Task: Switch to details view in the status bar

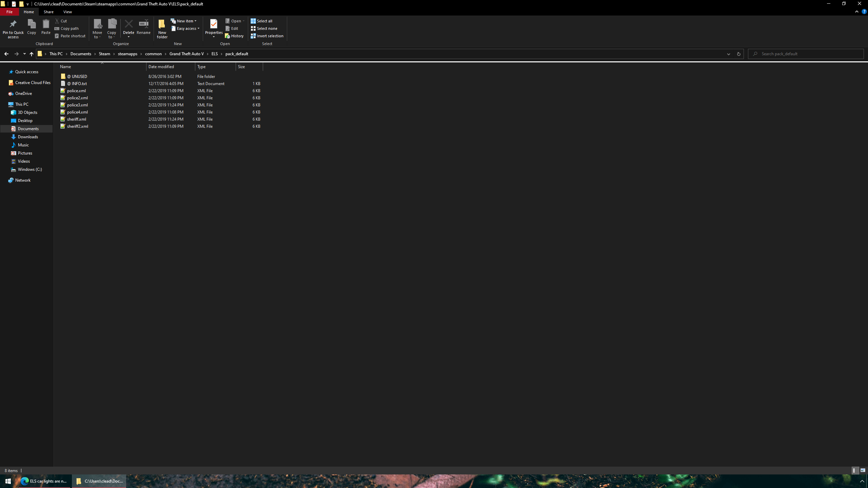Action: [855, 470]
